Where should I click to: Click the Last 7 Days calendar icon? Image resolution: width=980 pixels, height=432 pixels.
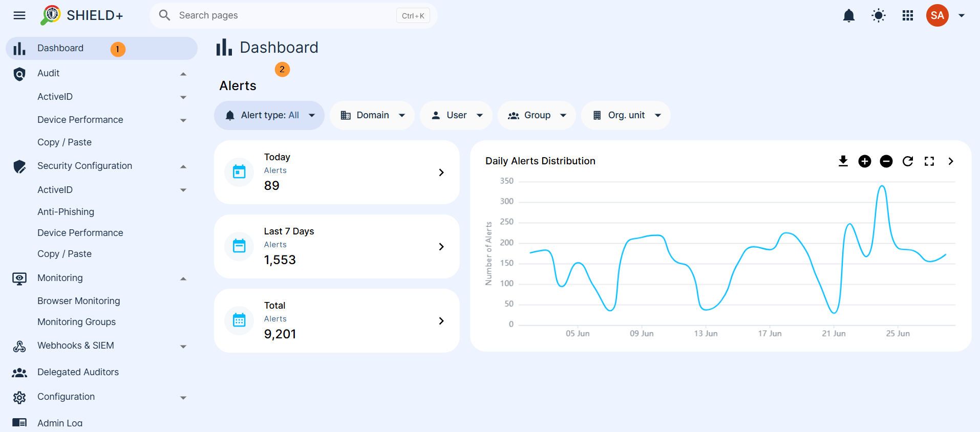(x=239, y=246)
